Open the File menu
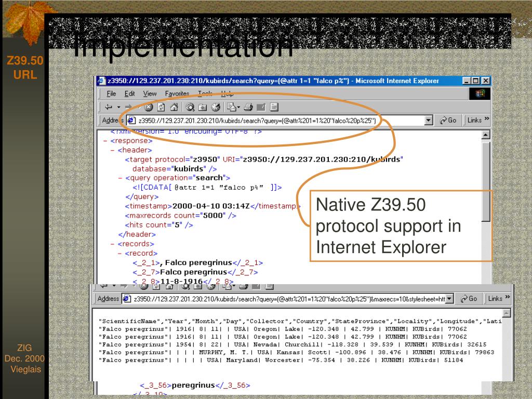Viewport: 532px width, 399px height. tap(111, 94)
